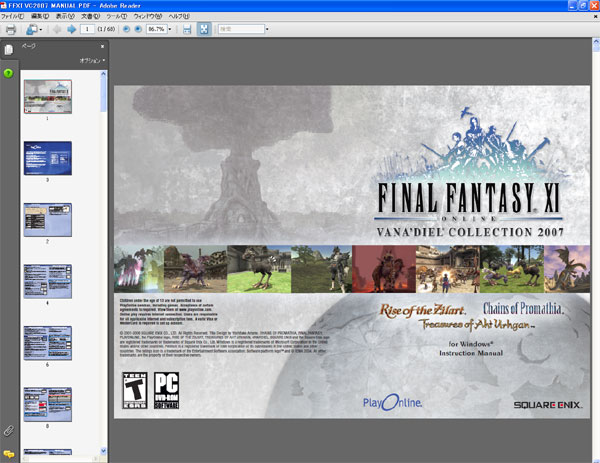
Task: Click "Treasures of Aht Urhgan" title text
Action: click(476, 324)
